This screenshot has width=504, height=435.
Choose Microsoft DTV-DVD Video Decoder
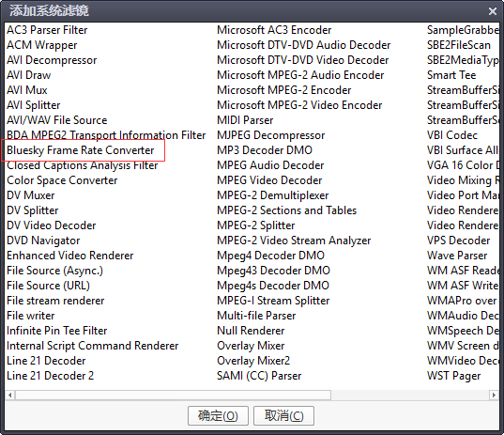point(303,60)
